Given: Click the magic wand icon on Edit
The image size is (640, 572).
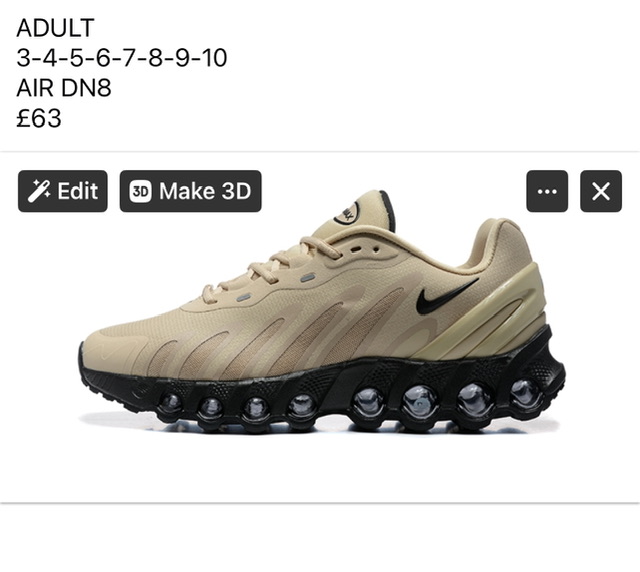Looking at the screenshot, I should (x=39, y=191).
